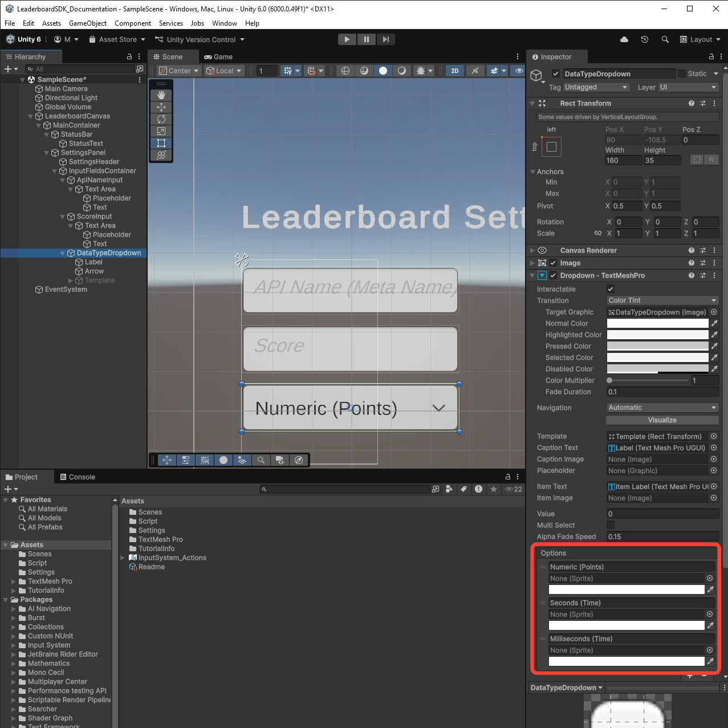Viewport: 728px width, 728px height.
Task: Toggle the Interactable checkbox
Action: pyautogui.click(x=611, y=289)
